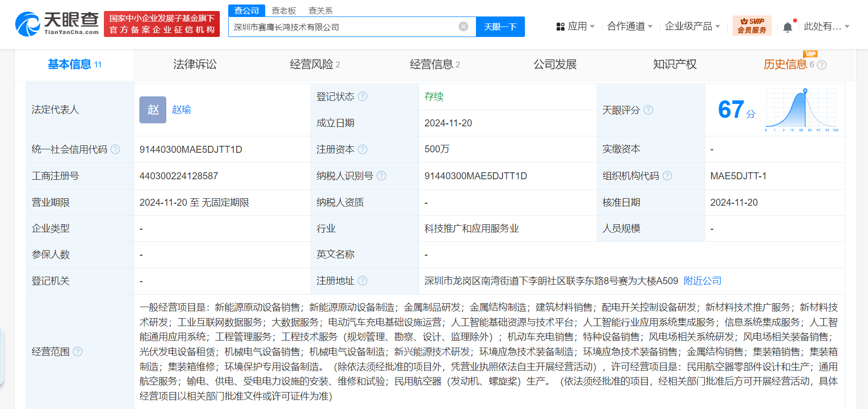The height and width of the screenshot is (409, 868).
Task: Switch to the 知识产权 tab
Action: point(675,64)
